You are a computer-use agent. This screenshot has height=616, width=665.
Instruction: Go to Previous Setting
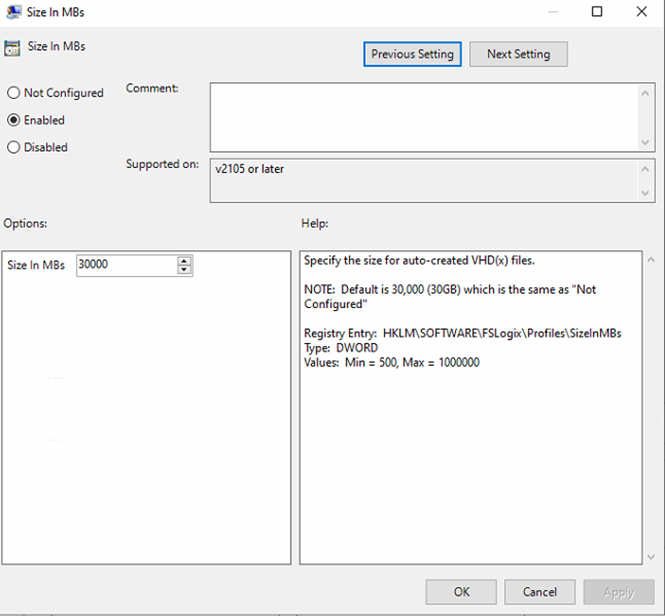tap(412, 54)
